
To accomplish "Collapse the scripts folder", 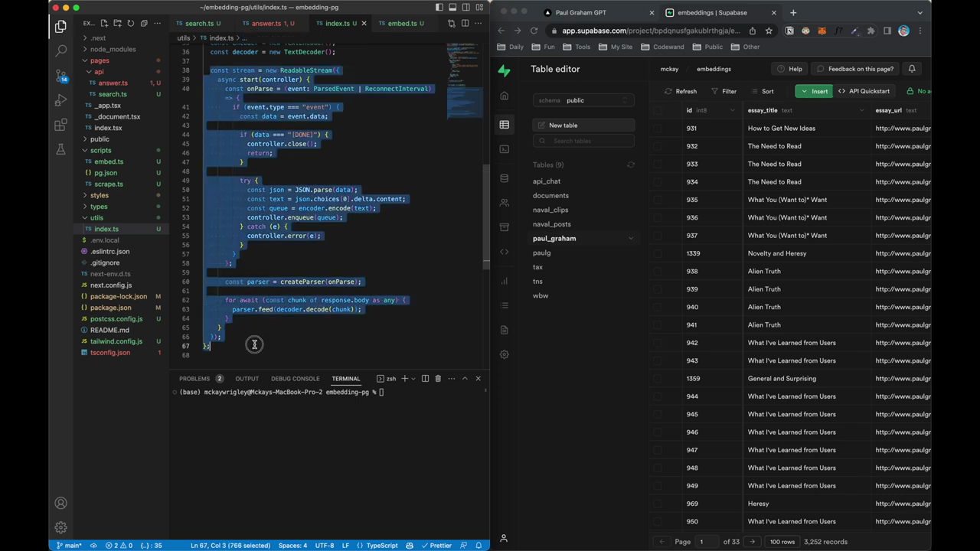I will point(100,150).
